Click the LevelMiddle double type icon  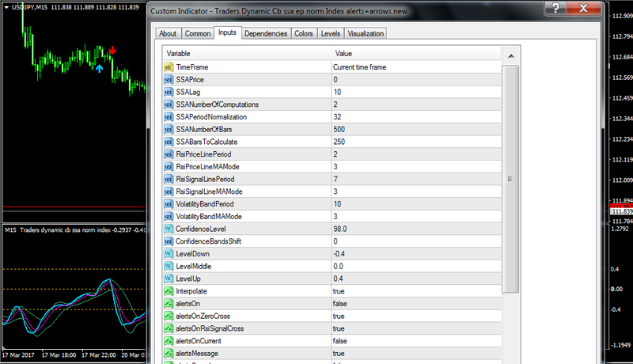[x=169, y=267]
